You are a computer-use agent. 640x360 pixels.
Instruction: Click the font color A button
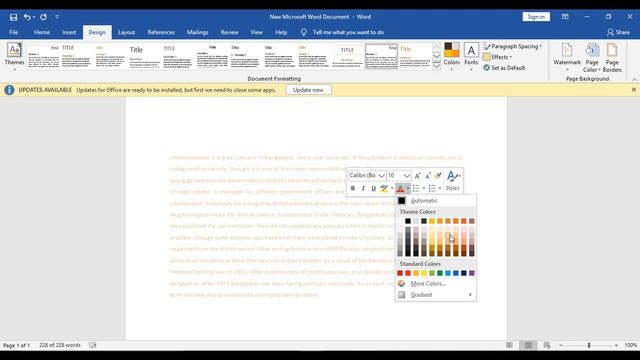pyautogui.click(x=400, y=189)
